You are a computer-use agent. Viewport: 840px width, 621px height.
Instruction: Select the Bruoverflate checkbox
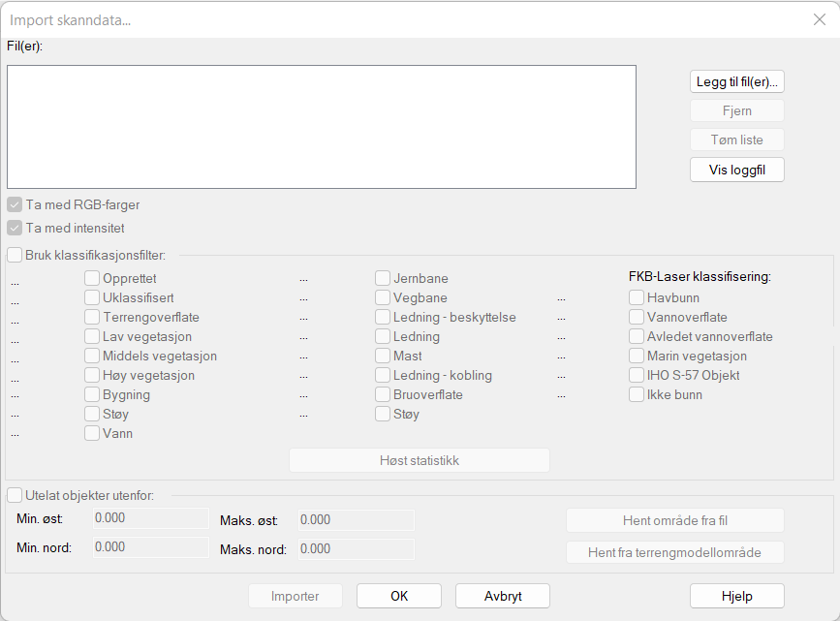pyautogui.click(x=383, y=394)
